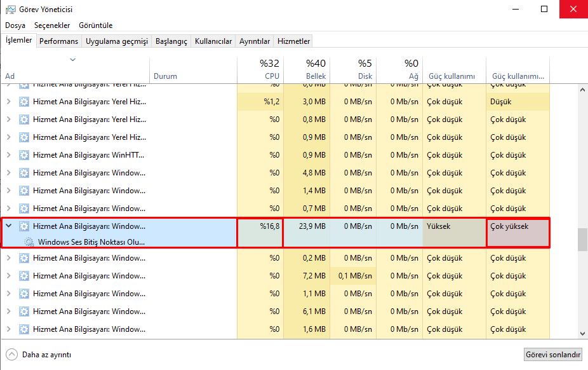Click the Windows Ses Bitiş Noktası service icon
The image size is (588, 370).
pos(29,242)
